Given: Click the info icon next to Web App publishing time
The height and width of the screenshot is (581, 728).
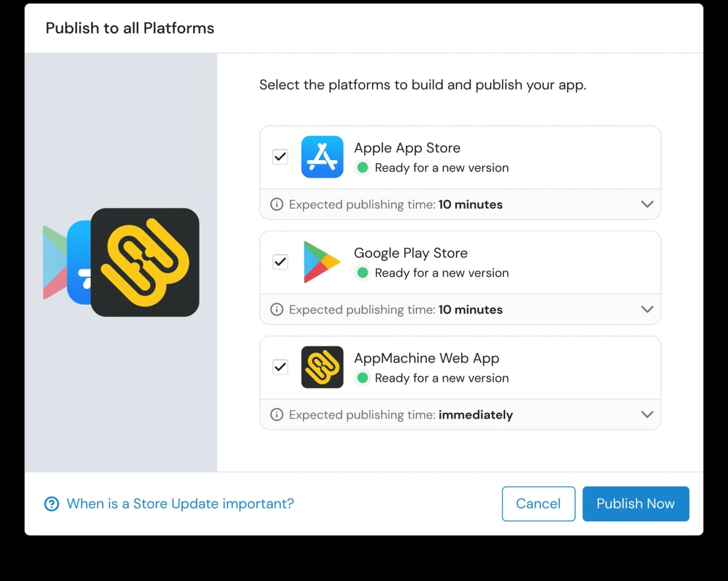Looking at the screenshot, I should click(x=276, y=415).
